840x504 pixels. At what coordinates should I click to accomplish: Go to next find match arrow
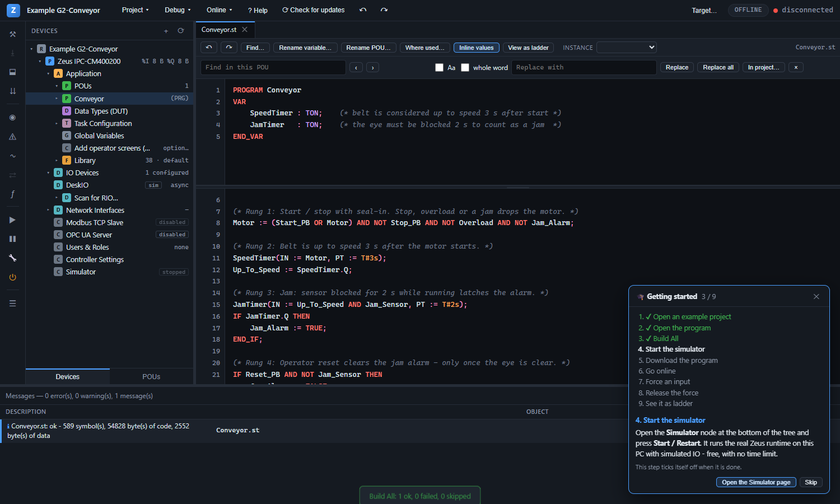pyautogui.click(x=373, y=67)
